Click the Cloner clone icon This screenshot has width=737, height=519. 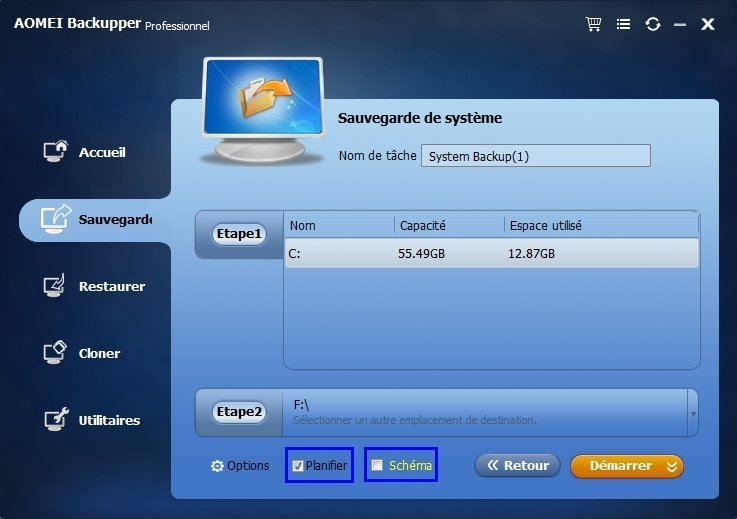[x=55, y=353]
